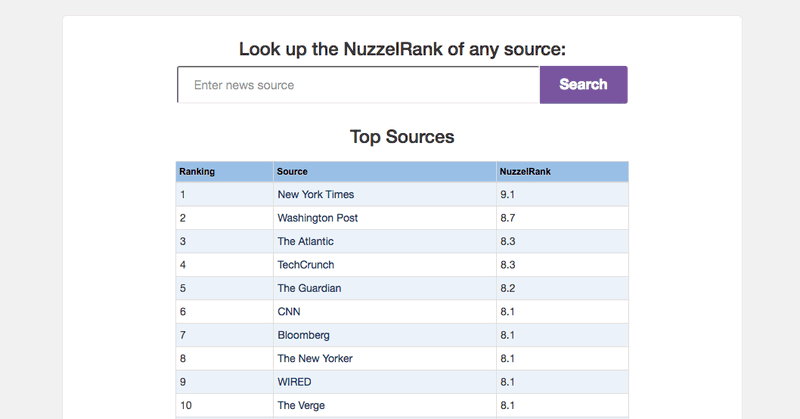This screenshot has height=419, width=800.
Task: Click the Look up the NuzzelRank heading
Action: 402,49
